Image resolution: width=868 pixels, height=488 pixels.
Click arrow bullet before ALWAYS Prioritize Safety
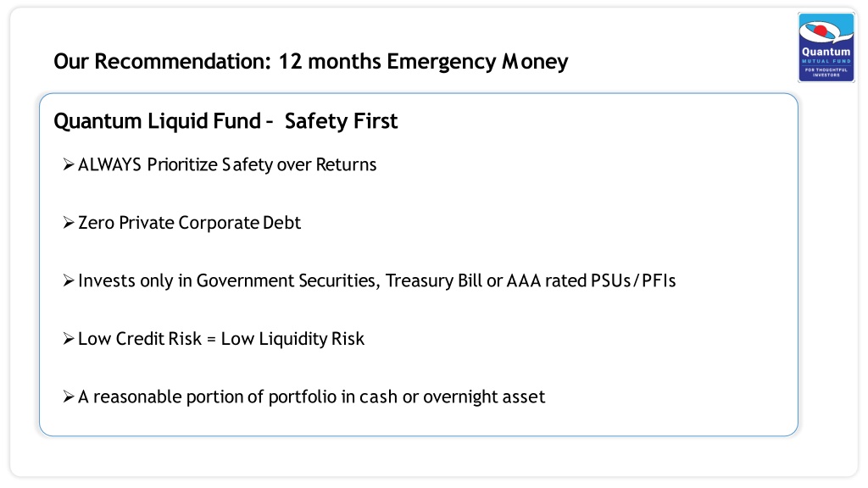69,164
